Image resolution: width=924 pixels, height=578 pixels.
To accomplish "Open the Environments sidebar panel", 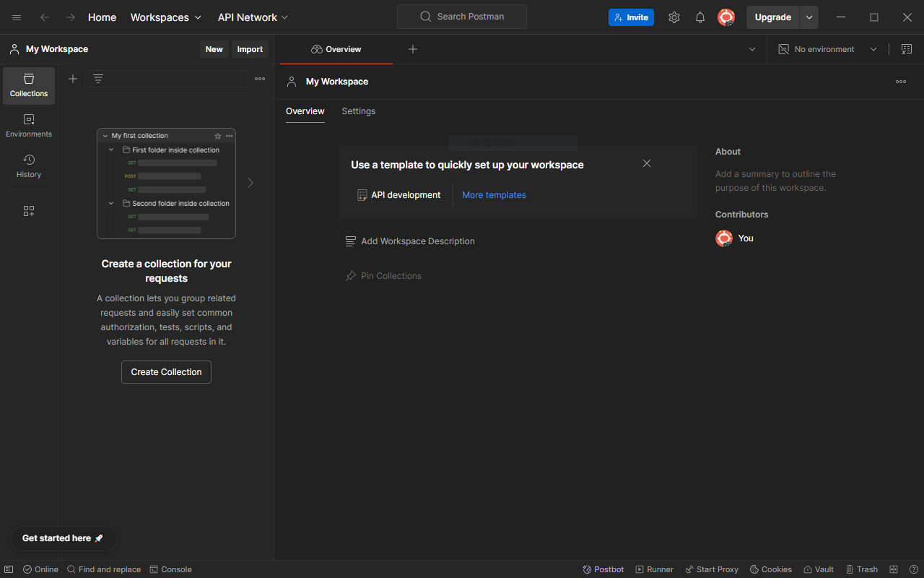I will [29, 126].
